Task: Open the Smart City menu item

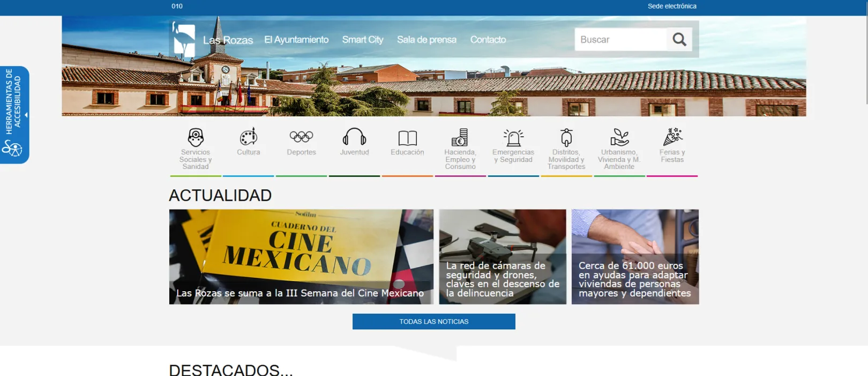Action: [x=363, y=40]
